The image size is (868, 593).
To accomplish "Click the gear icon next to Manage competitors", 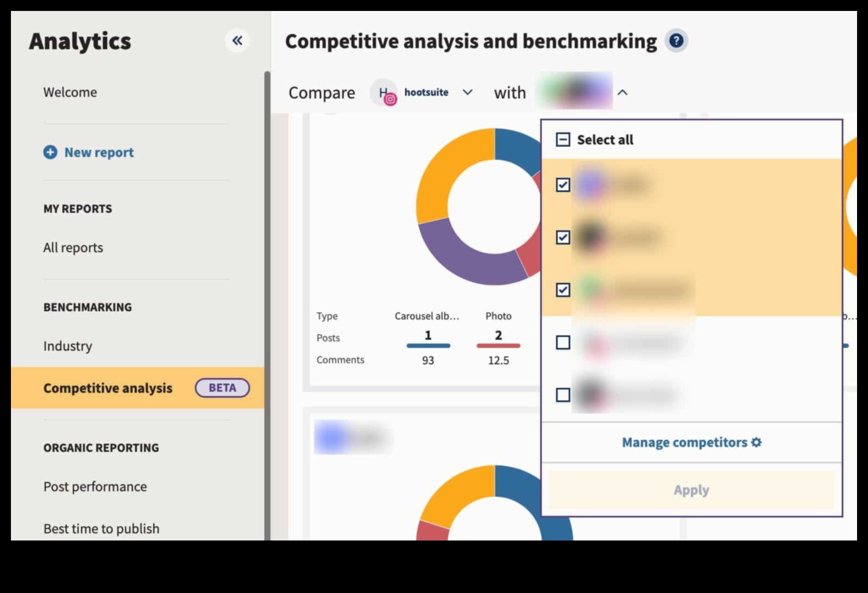I will [756, 442].
